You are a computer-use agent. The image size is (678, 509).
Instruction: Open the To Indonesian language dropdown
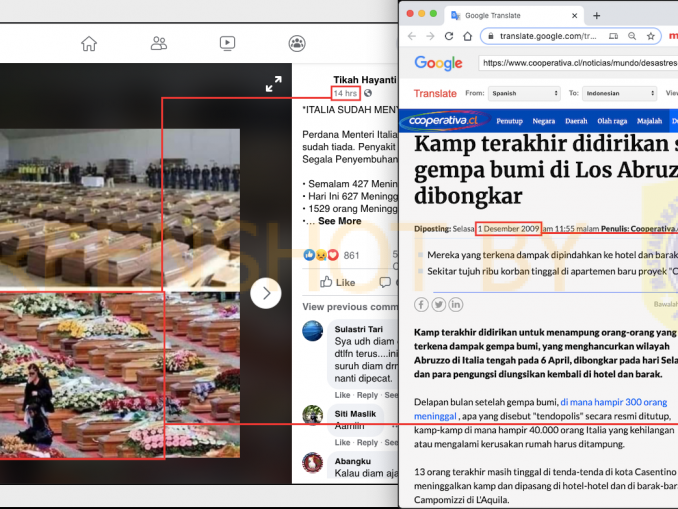[620, 93]
